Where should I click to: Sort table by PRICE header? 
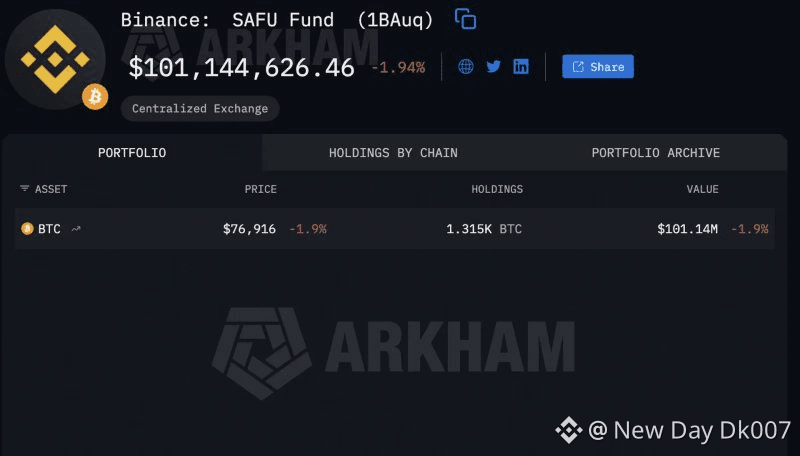pyautogui.click(x=260, y=189)
